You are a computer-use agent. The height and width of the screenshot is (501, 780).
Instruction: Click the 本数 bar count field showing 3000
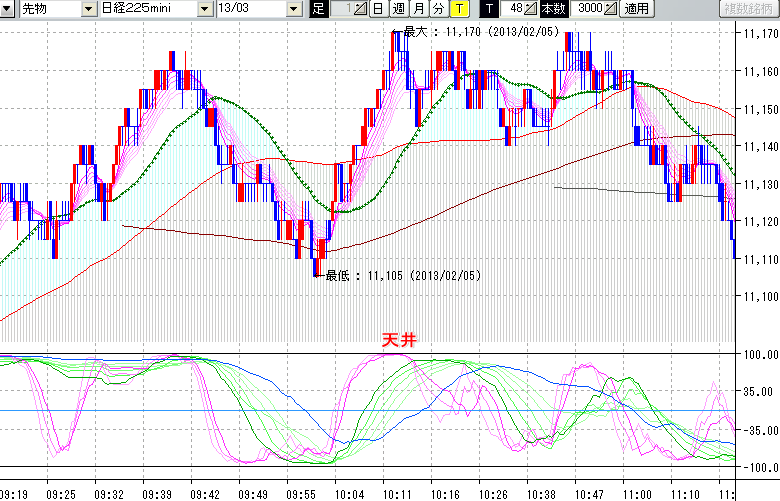click(589, 9)
